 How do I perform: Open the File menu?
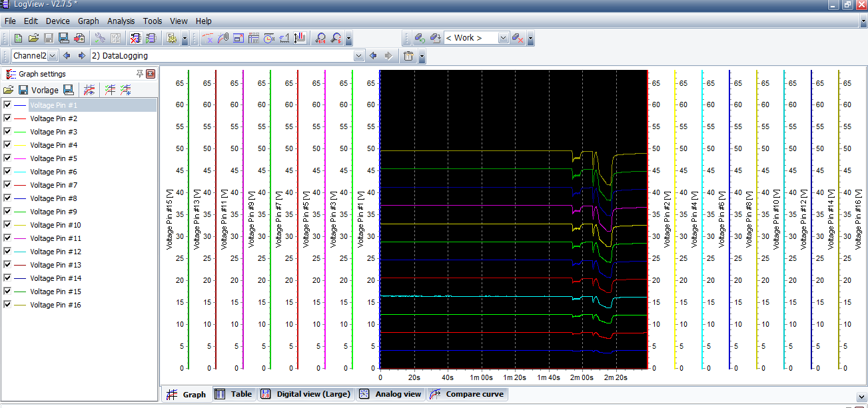pos(10,21)
